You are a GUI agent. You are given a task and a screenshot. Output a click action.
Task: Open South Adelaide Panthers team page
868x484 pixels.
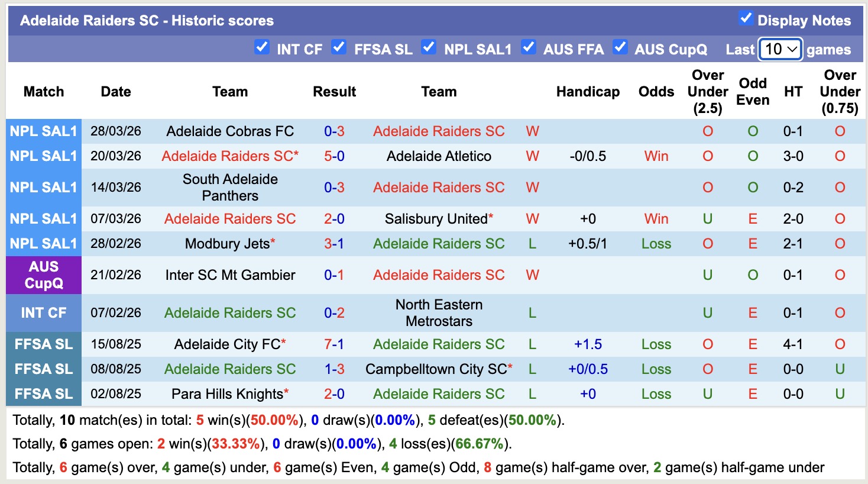(230, 187)
